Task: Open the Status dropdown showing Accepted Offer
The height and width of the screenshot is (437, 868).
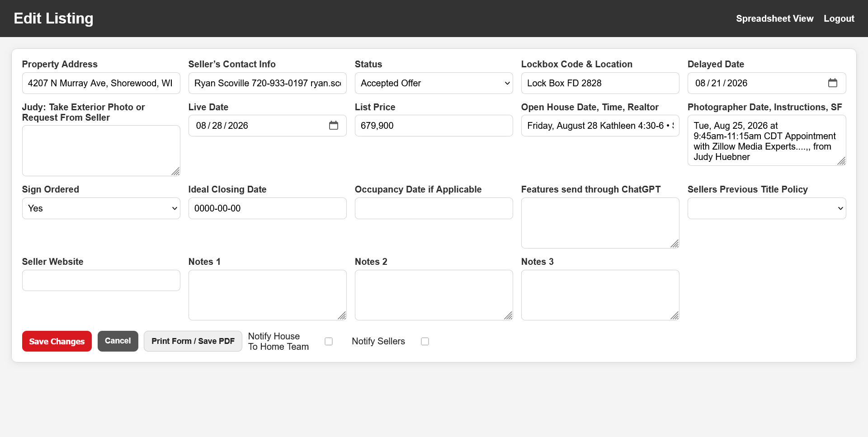Action: [434, 83]
